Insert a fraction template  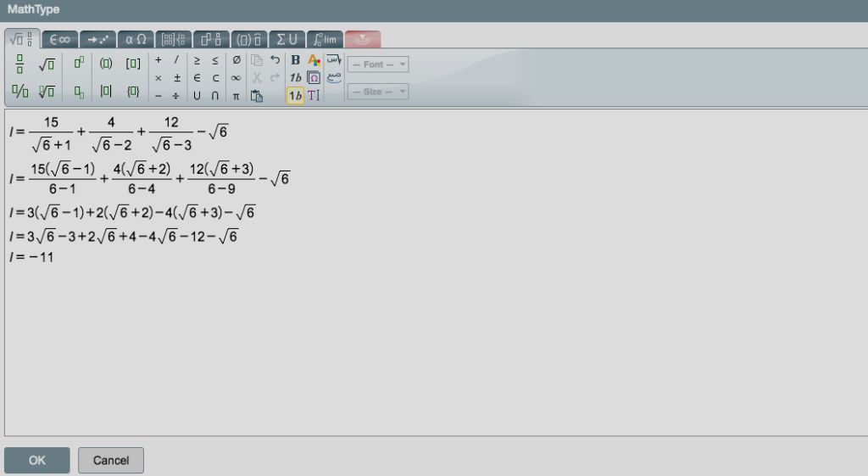point(20,64)
